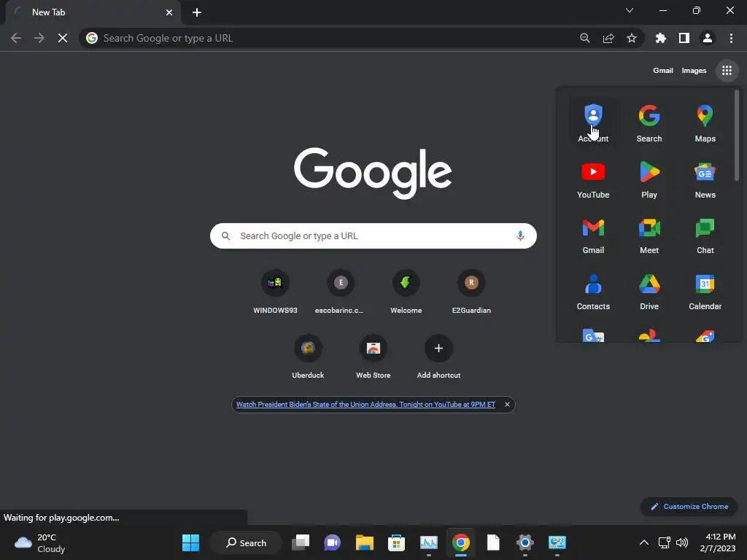Click the Google search box

[x=373, y=236]
